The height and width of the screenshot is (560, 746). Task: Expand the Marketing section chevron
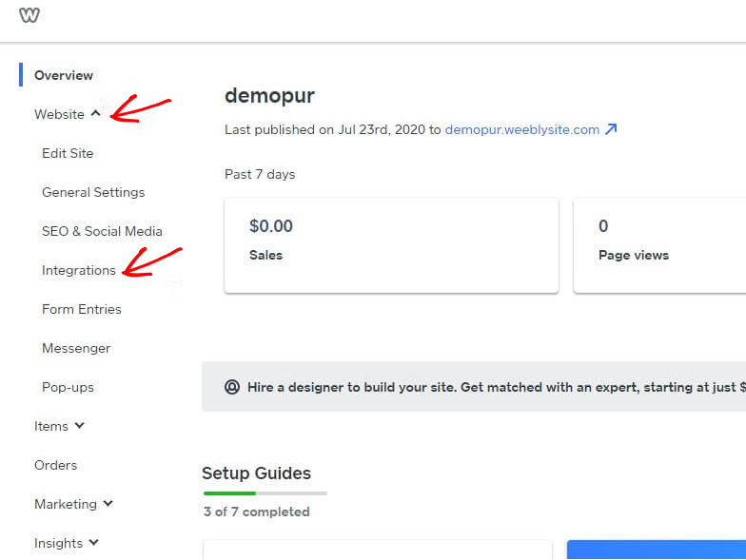click(108, 504)
